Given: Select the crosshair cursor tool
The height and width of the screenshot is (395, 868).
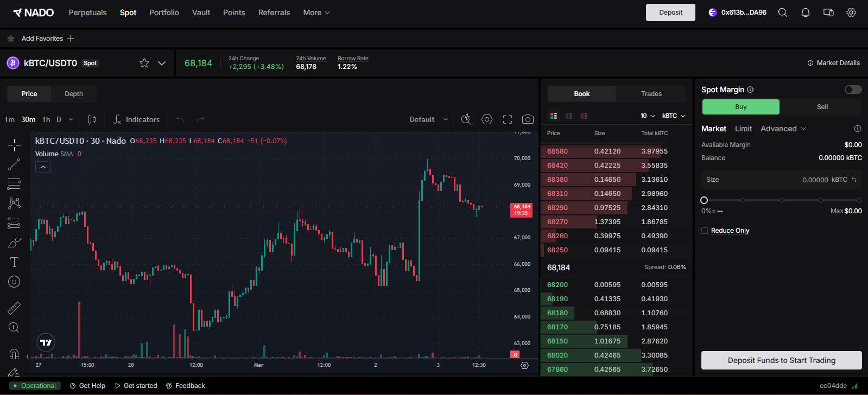Looking at the screenshot, I should pos(14,145).
